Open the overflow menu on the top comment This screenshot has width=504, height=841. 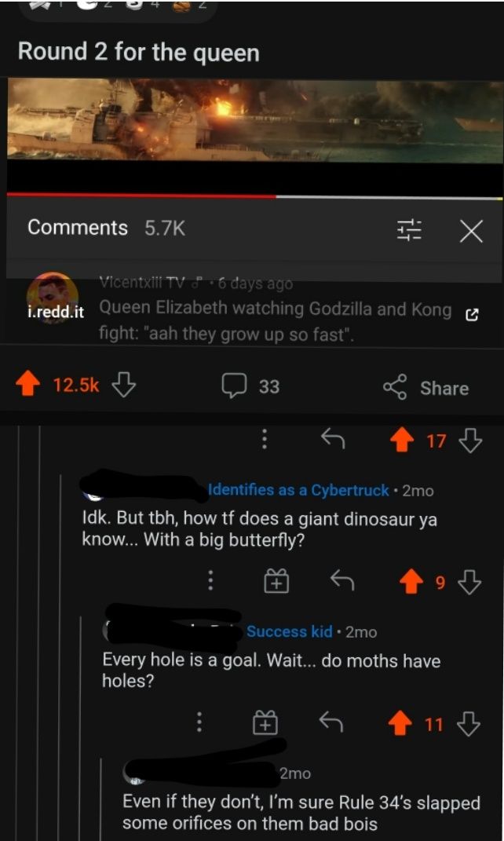265,440
